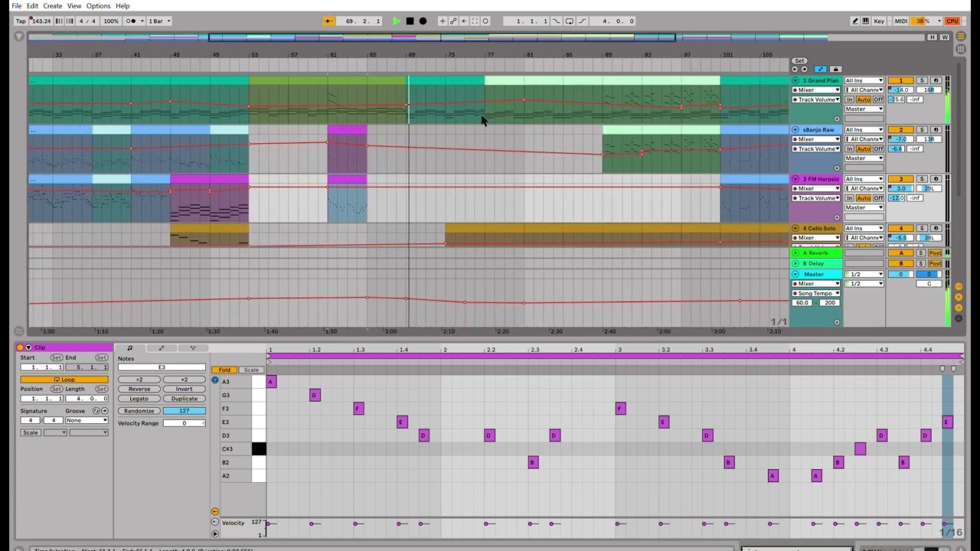Screen dimensions: 980x551
Task: Click the Automation Arm button in transport
Action: click(x=453, y=21)
